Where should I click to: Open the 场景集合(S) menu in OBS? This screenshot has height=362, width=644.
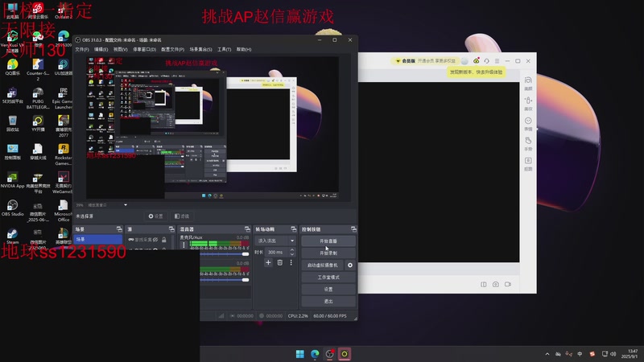point(200,49)
